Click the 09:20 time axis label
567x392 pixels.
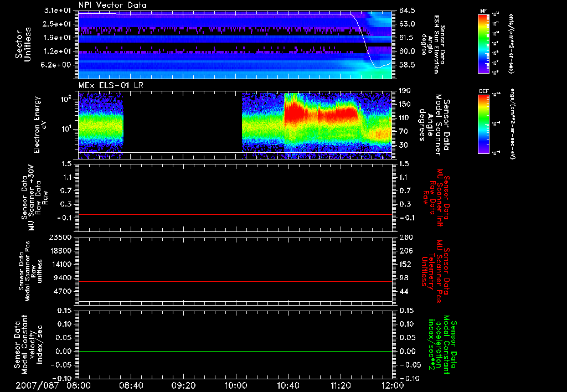(x=184, y=385)
